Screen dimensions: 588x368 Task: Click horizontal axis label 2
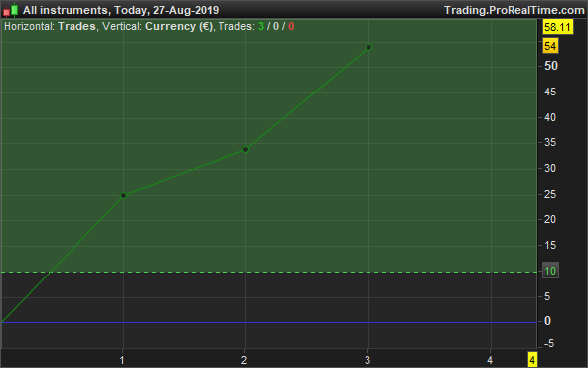click(244, 360)
